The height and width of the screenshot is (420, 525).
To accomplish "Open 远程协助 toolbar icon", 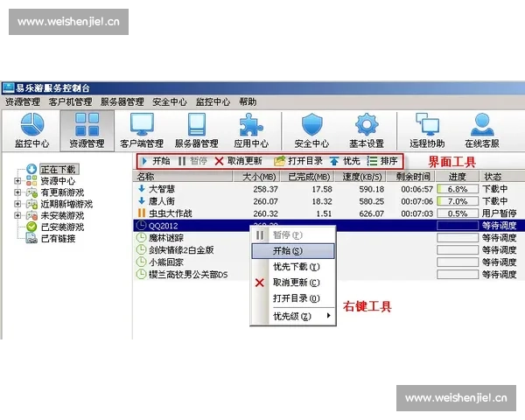I will pos(427,130).
